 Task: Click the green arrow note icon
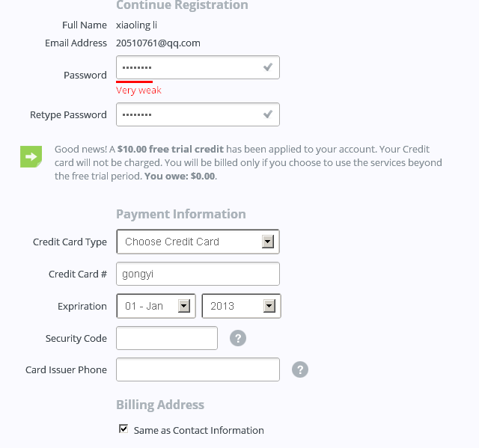click(x=31, y=156)
